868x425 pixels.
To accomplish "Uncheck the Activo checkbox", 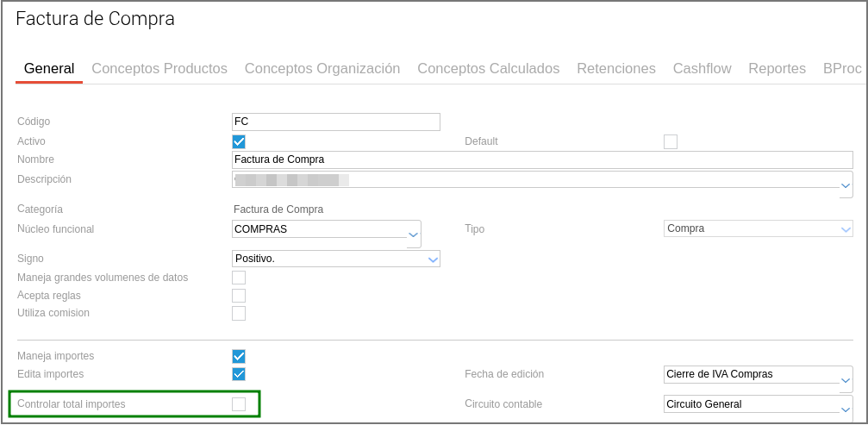I will (x=239, y=141).
